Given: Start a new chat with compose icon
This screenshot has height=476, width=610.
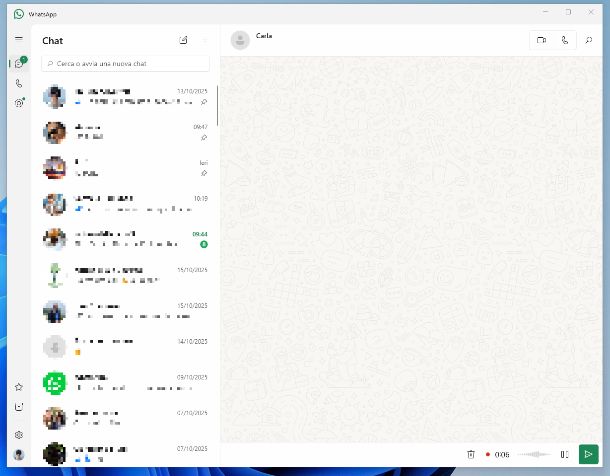Looking at the screenshot, I should pos(184,40).
